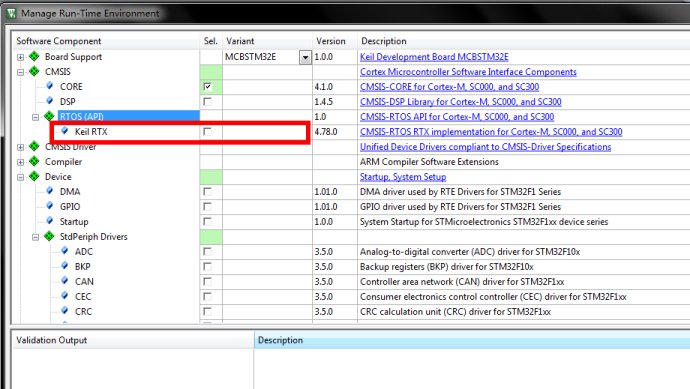Click the Device green diamond icon

pyautogui.click(x=34, y=176)
